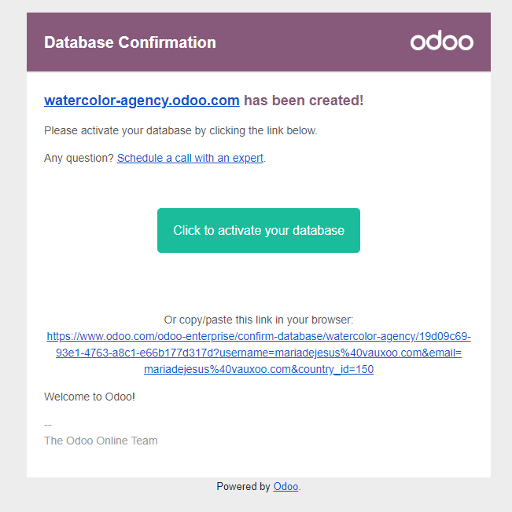Click the 'has been created!' heading text

pyautogui.click(x=304, y=100)
